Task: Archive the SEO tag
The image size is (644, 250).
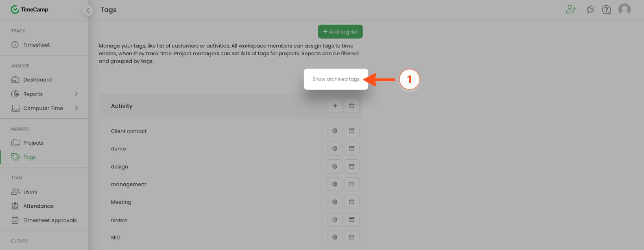Action: [352, 237]
